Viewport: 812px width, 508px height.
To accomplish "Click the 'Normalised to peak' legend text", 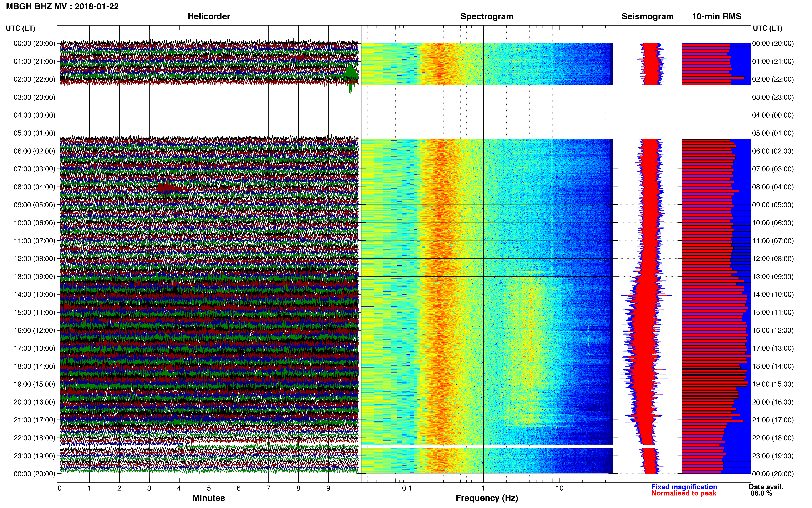I will tap(684, 493).
